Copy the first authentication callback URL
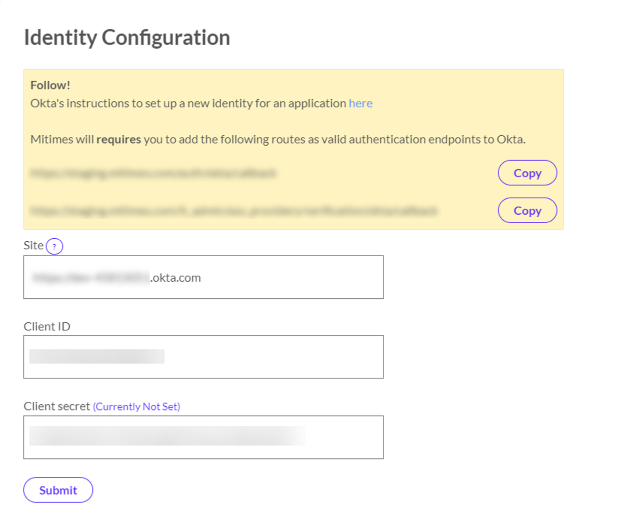 pos(527,173)
